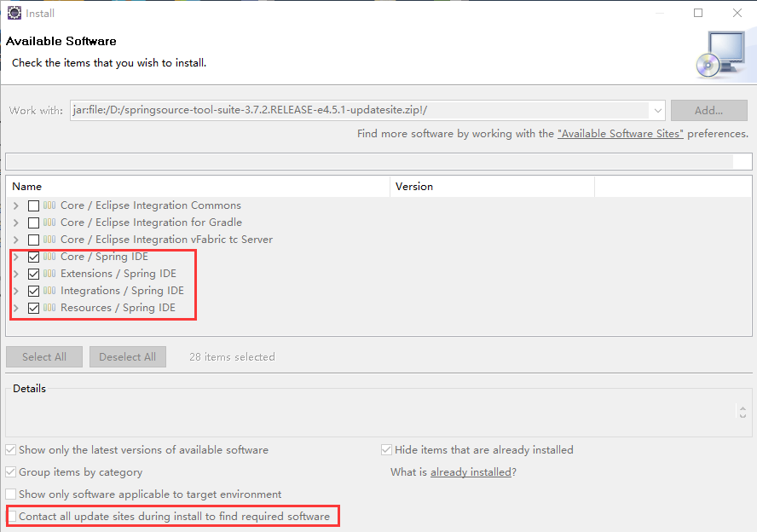Open the already installed link
Image resolution: width=757 pixels, height=532 pixels.
[x=471, y=472]
